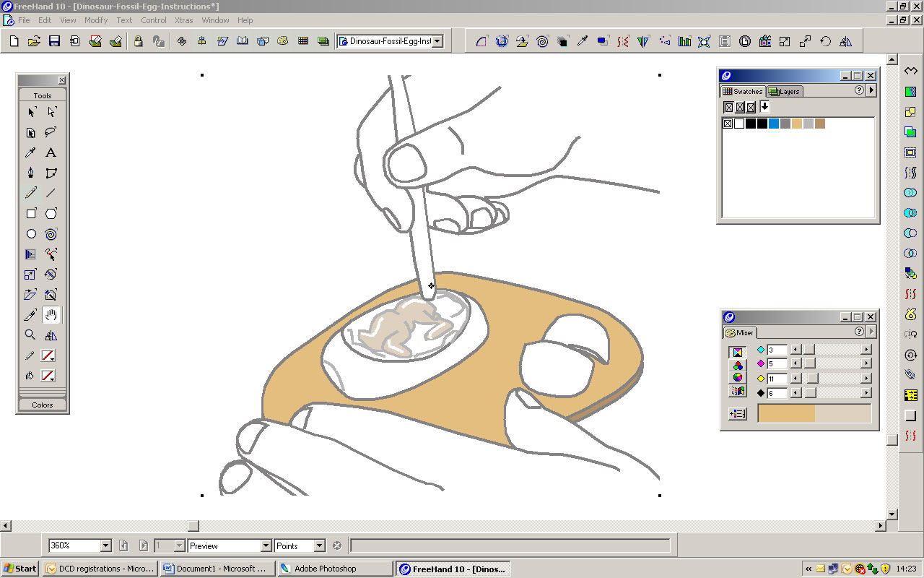The height and width of the screenshot is (578, 924).
Task: Click the chart bars icon in Xtras toolbar
Action: (684, 41)
